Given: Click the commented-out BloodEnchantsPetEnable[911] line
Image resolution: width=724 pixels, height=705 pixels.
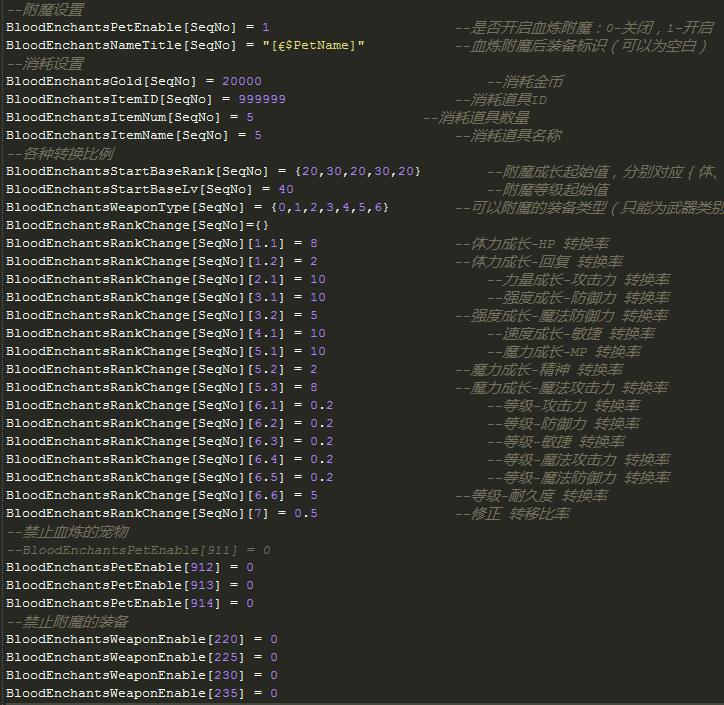Looking at the screenshot, I should pyautogui.click(x=138, y=549).
